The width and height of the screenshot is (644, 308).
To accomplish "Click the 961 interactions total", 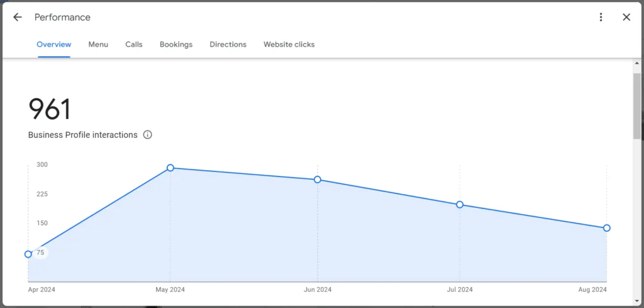I will [x=50, y=110].
